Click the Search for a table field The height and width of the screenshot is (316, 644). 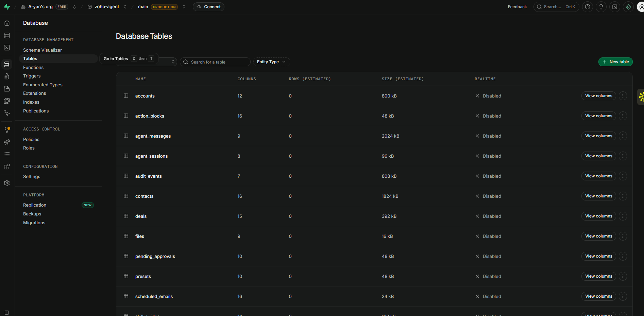tap(215, 62)
